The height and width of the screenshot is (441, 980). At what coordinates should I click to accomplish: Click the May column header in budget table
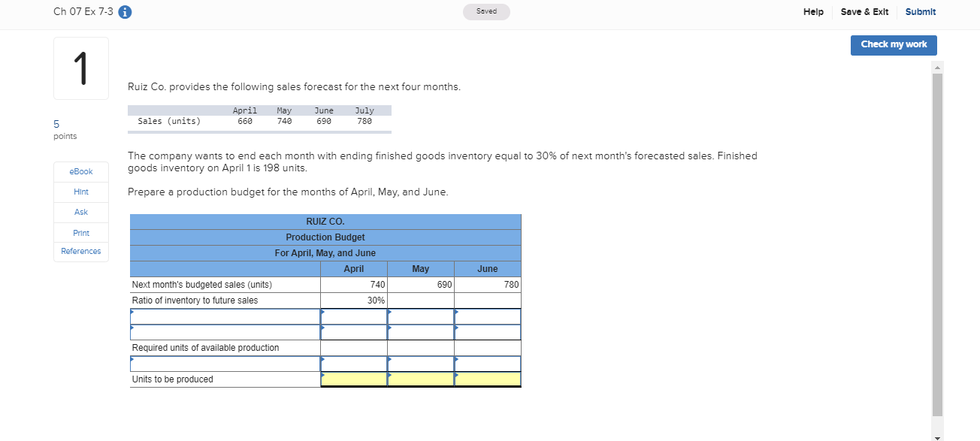click(x=421, y=269)
